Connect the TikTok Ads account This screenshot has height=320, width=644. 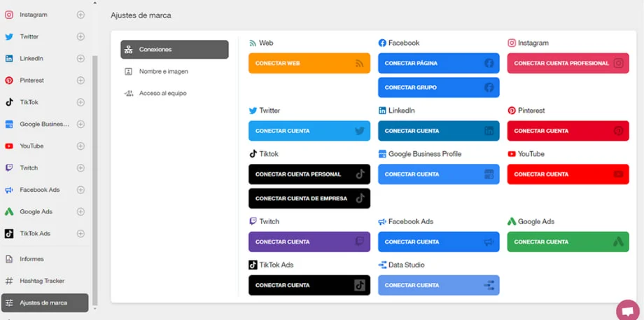tap(309, 285)
